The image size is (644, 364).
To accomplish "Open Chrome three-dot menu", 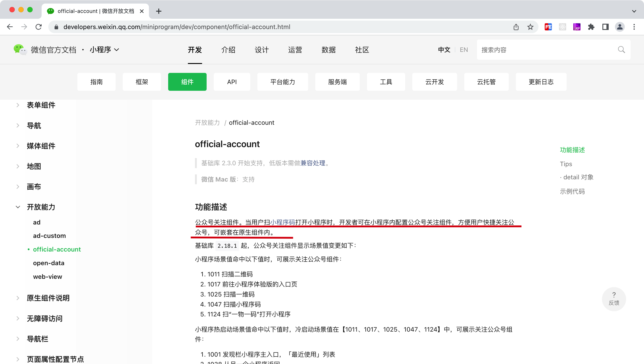I will coord(634,27).
